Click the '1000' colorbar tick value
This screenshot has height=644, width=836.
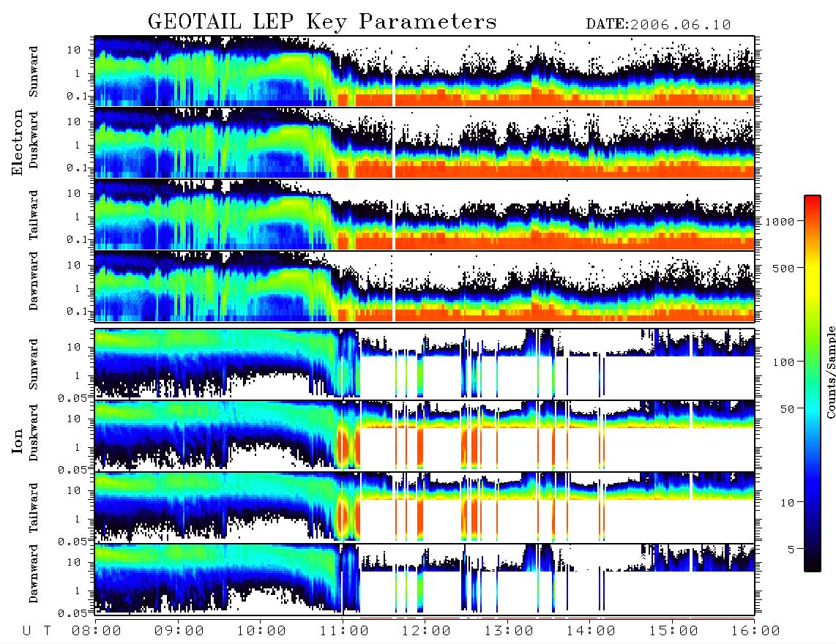tap(780, 222)
